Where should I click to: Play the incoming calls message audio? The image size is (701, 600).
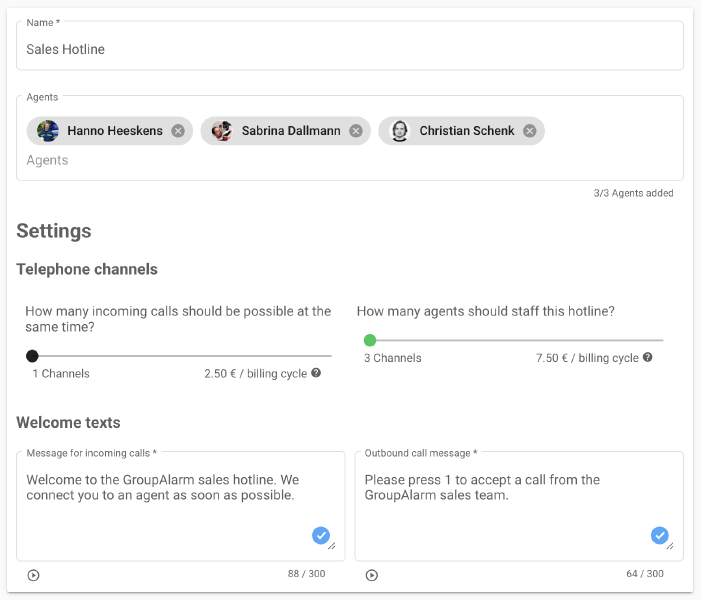coord(34,575)
